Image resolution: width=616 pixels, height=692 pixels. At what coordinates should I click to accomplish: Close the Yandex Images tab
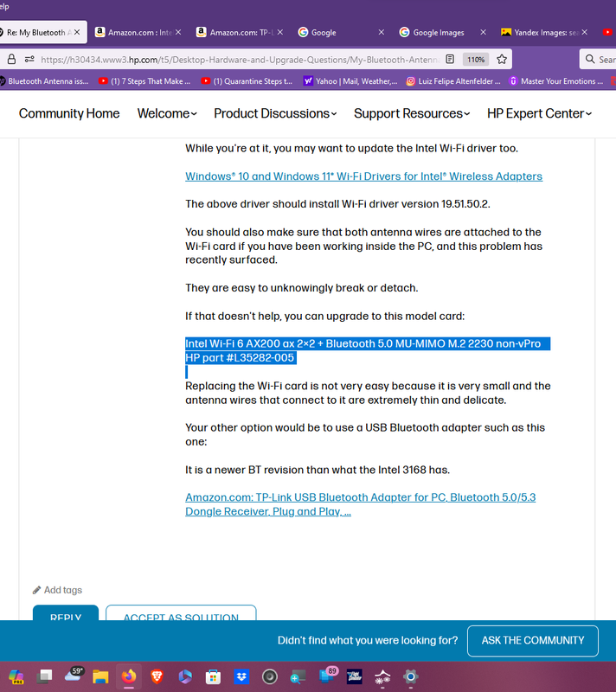pos(585,32)
